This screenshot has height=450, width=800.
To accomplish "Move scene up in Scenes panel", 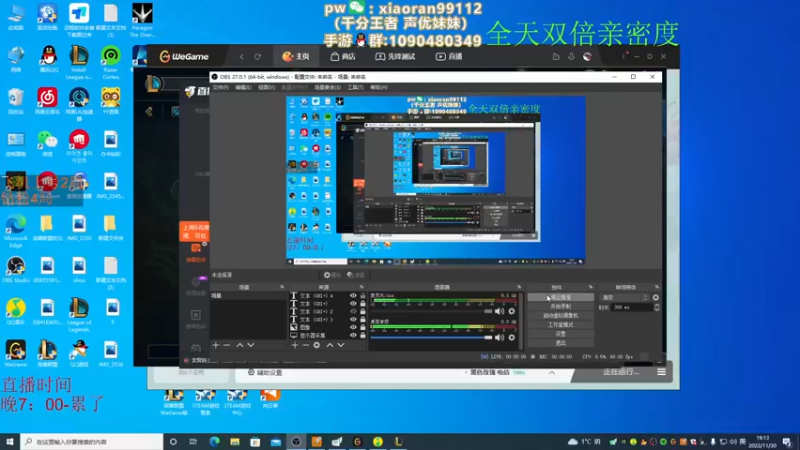I will point(239,345).
